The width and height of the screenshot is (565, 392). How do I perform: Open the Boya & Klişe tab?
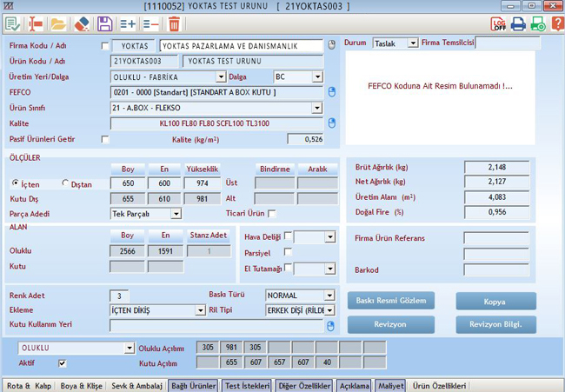click(80, 385)
